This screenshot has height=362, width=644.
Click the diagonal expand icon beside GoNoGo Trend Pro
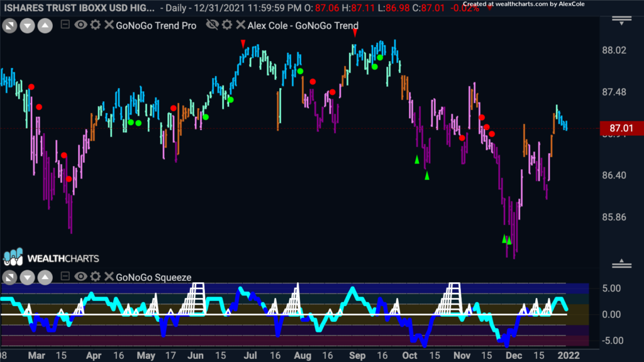[9, 26]
